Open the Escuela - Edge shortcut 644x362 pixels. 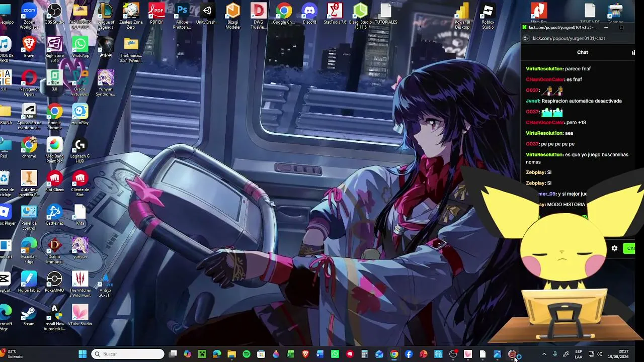(29, 251)
